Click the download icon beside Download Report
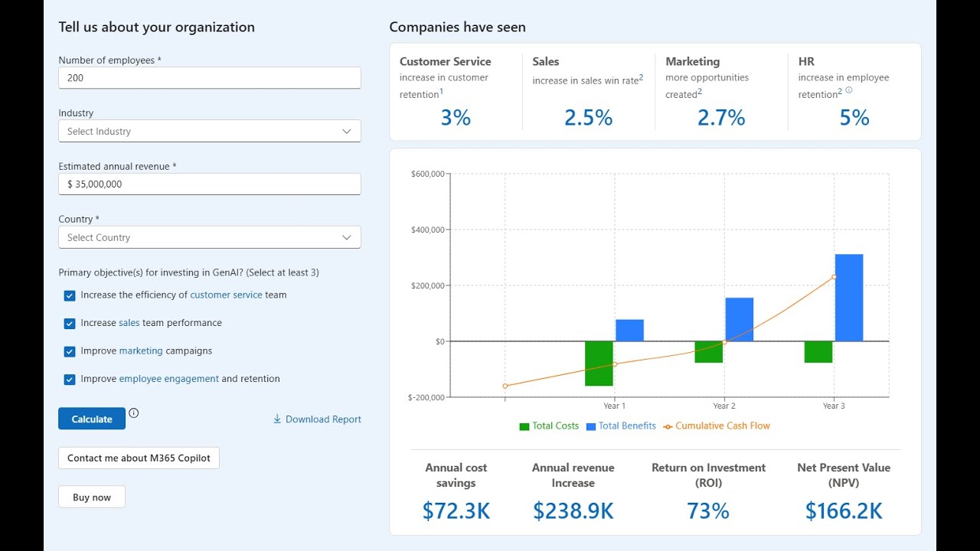 coord(277,419)
